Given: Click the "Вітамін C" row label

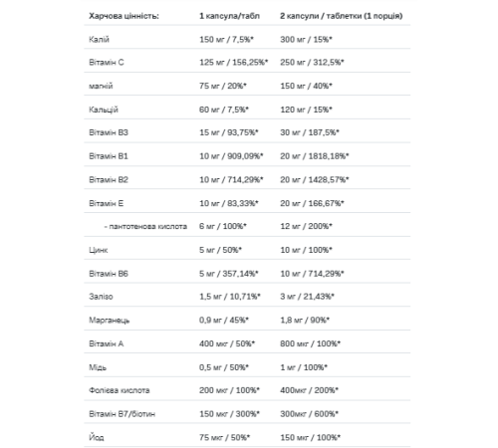Looking at the screenshot, I should click(107, 63).
